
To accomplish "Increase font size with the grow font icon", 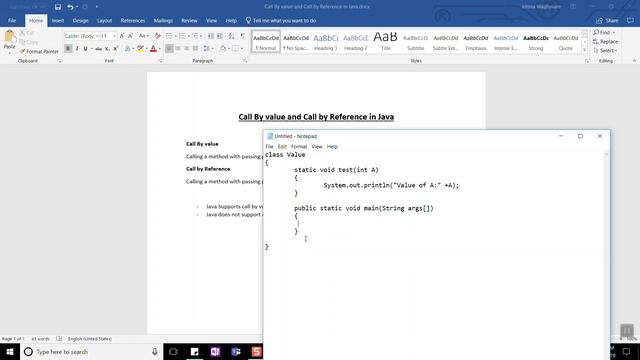I will pyautogui.click(x=122, y=36).
